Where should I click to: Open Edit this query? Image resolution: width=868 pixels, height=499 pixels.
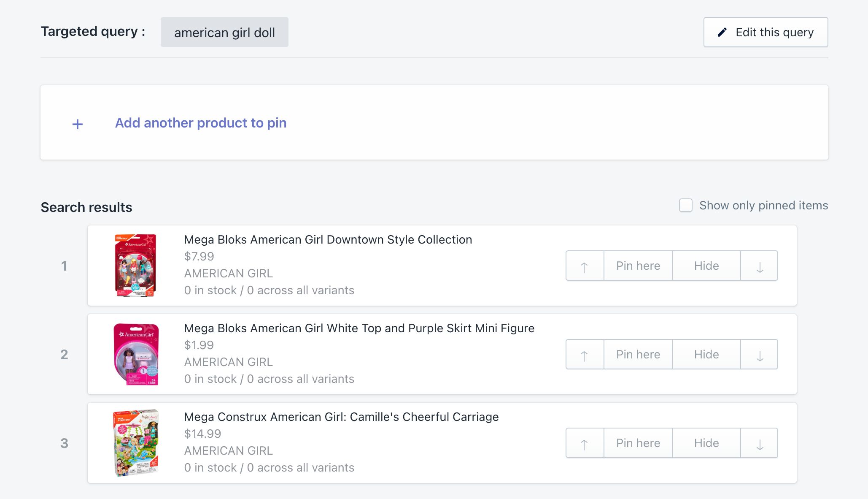click(766, 31)
